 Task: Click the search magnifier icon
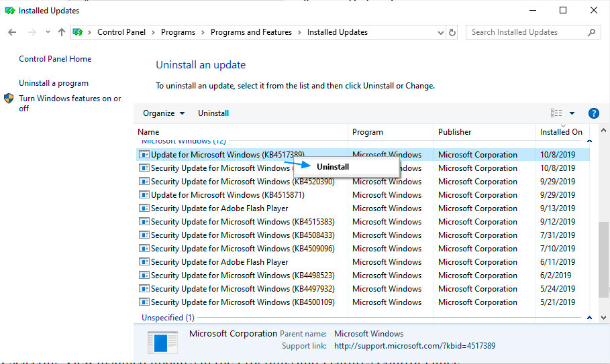tap(591, 33)
